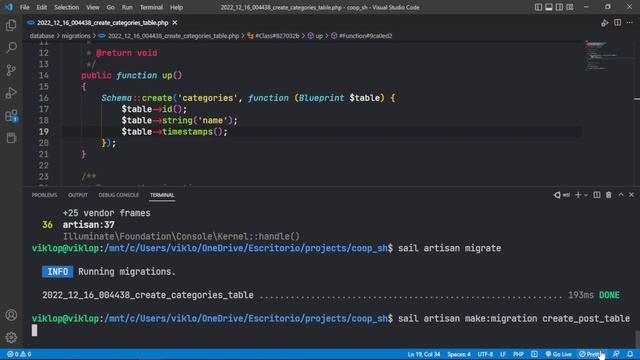Image resolution: width=640 pixels, height=360 pixels.
Task: Open the Go menu
Action: pyautogui.click(x=110, y=7)
